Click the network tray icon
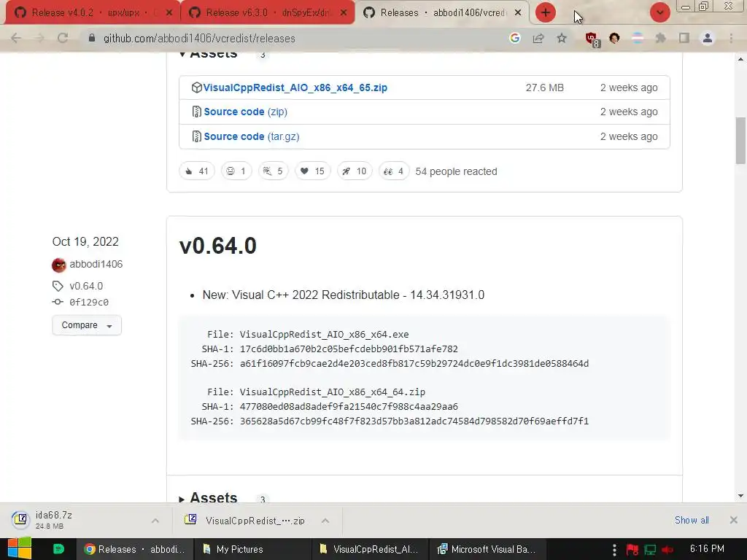The height and width of the screenshot is (560, 747). pos(650,550)
